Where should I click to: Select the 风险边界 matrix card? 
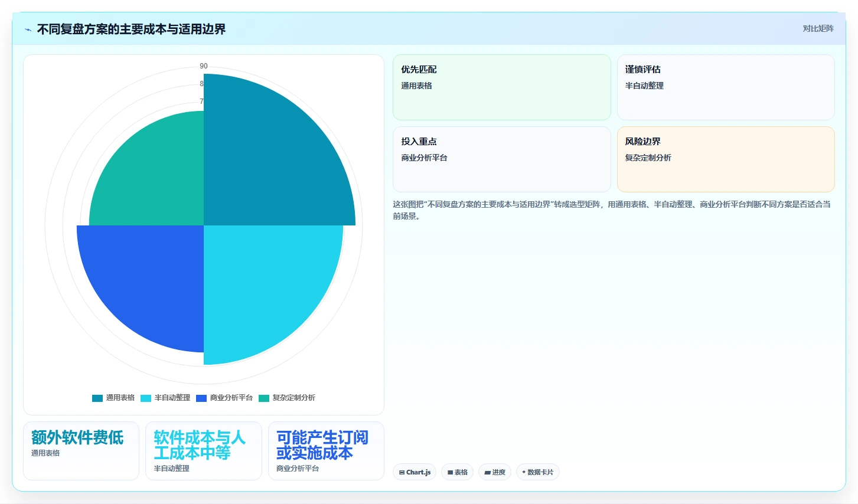click(x=726, y=159)
